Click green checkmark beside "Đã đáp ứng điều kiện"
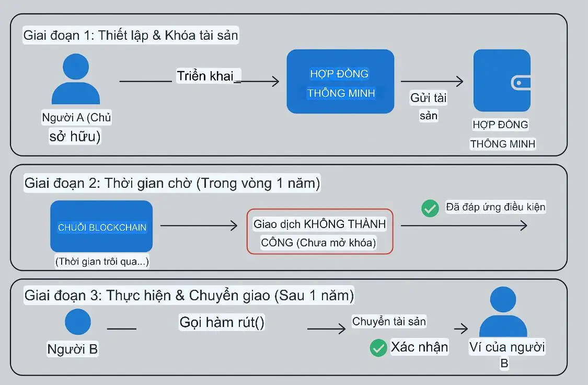Screen dimensions: 588x385 (x=430, y=208)
